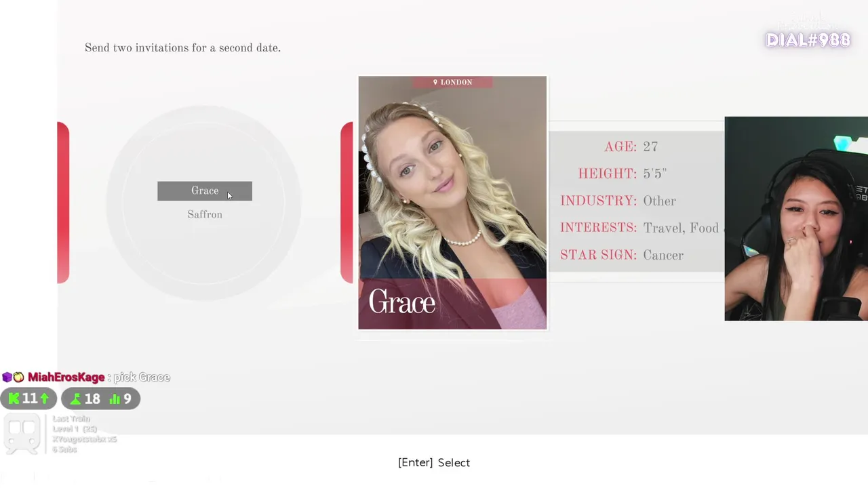
Task: Choose Saffron in the invitation list
Action: tap(205, 214)
